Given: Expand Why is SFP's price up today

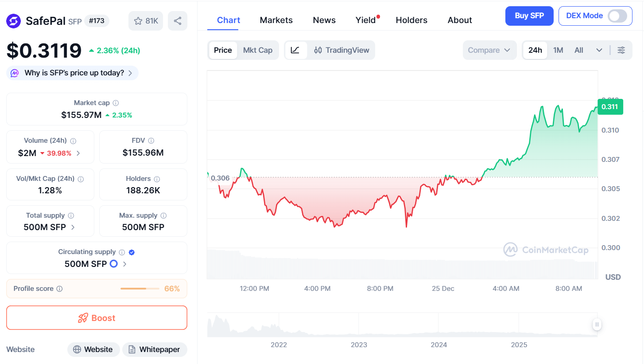Looking at the screenshot, I should coord(72,73).
